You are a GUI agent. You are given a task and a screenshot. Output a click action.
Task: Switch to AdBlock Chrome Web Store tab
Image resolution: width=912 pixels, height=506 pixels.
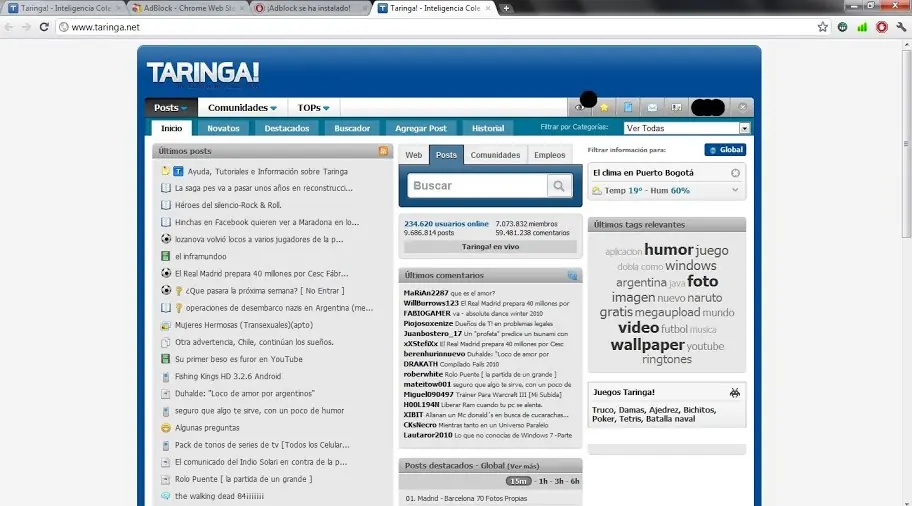coord(187,8)
